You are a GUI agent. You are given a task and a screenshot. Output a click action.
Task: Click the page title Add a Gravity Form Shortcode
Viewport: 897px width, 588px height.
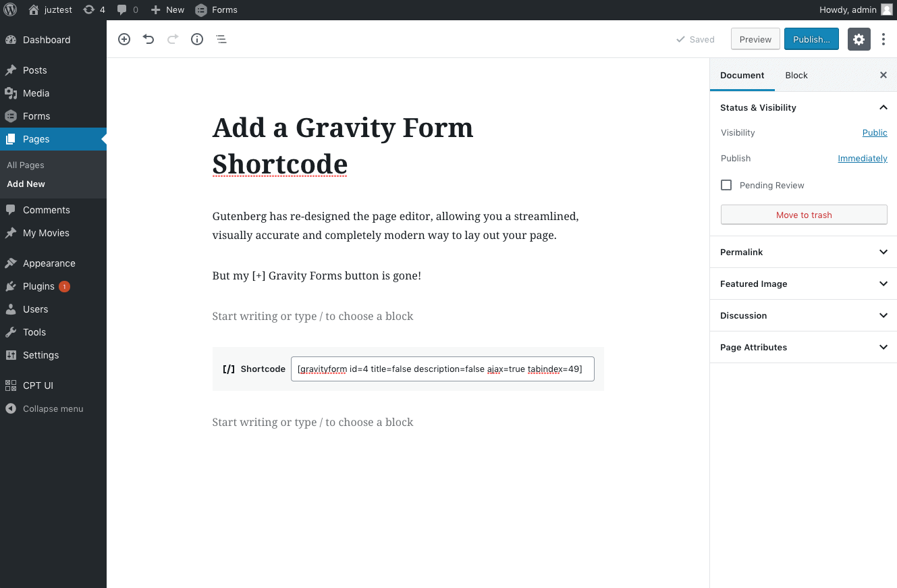(x=343, y=146)
